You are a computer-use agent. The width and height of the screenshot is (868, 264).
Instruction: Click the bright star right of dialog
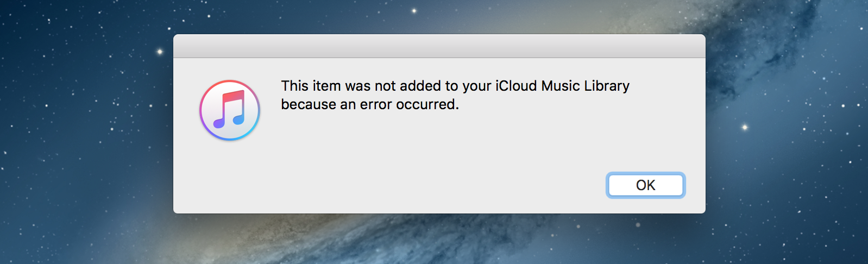coord(745,127)
